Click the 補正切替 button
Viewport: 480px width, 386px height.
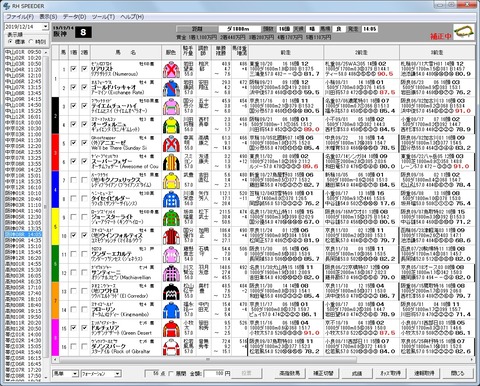[x=323, y=373]
